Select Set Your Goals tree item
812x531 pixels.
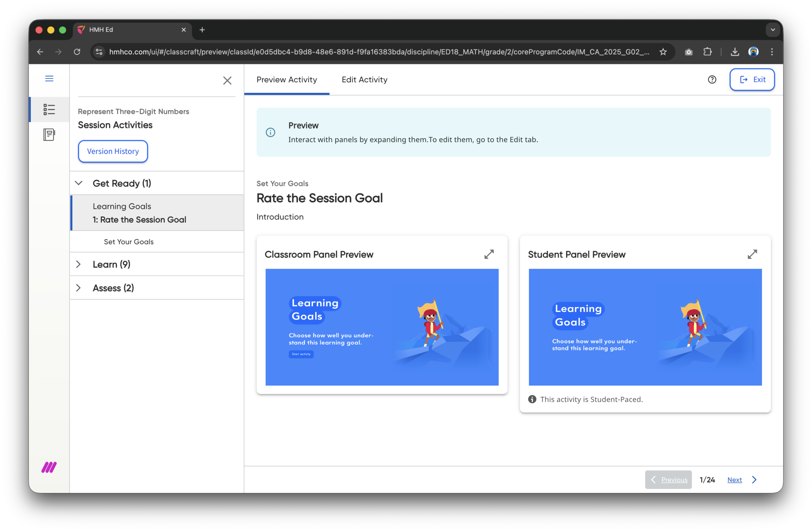[x=129, y=242]
